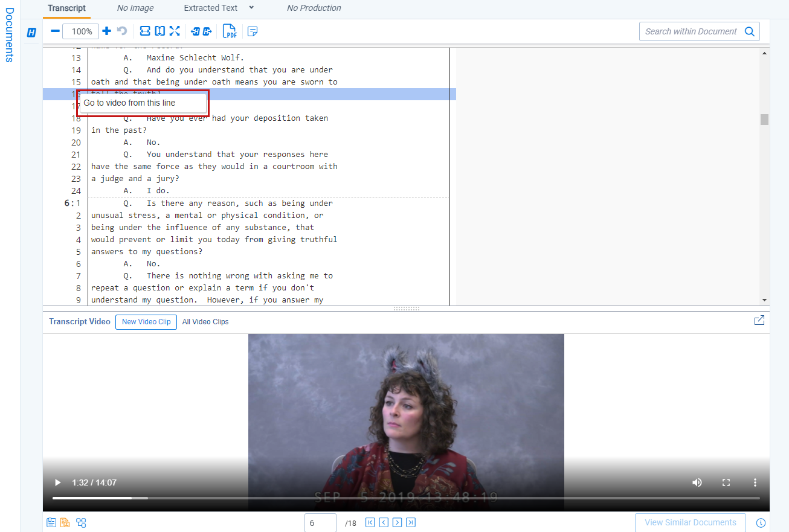789x532 pixels.
Task: Open the No Image tab
Action: click(135, 8)
